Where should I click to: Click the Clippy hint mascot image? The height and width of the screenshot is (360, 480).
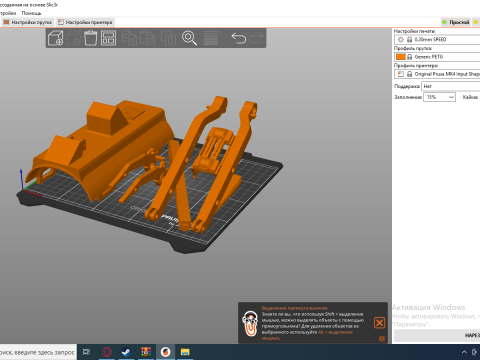250,323
